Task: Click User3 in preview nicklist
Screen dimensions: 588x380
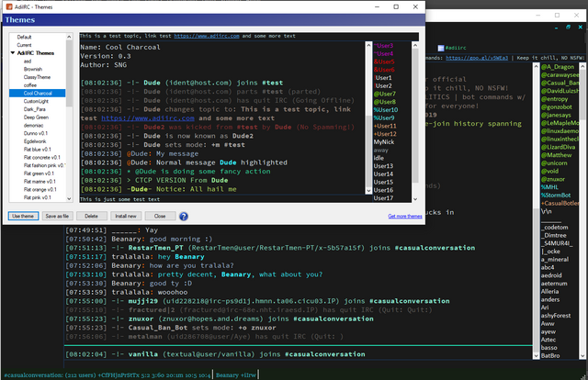Action: coord(384,46)
